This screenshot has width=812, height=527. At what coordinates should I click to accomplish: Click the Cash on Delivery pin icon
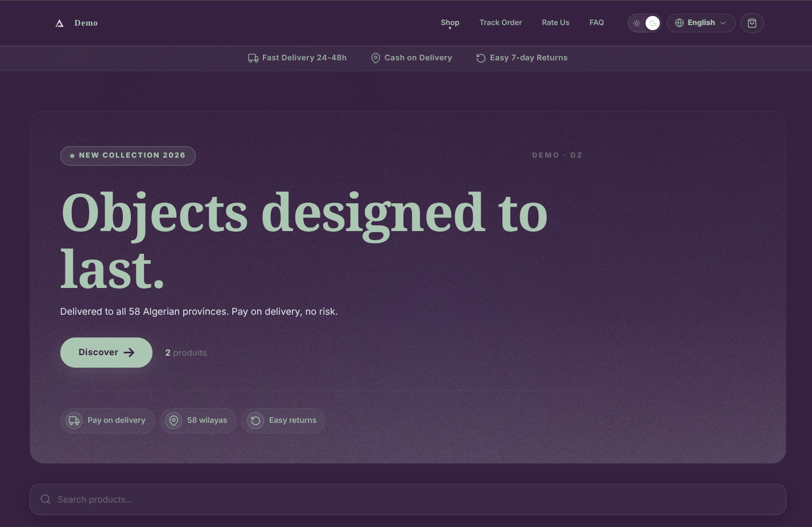[376, 58]
